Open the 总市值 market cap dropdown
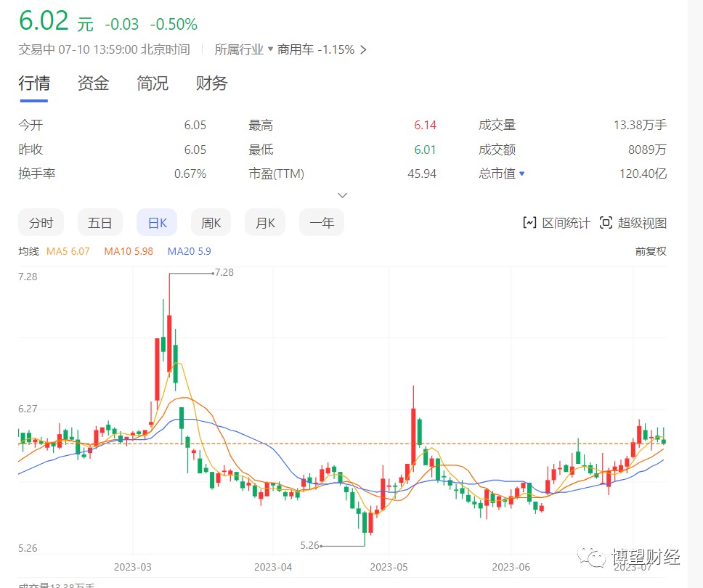 click(502, 173)
